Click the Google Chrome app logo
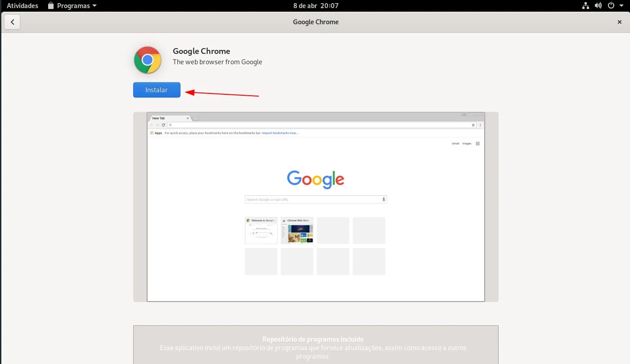This screenshot has width=630, height=364. 148,60
